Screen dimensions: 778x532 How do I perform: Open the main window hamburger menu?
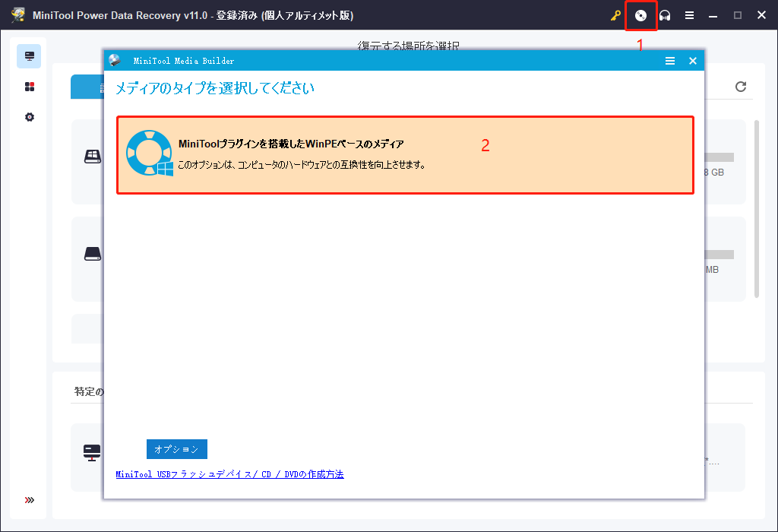click(x=689, y=14)
